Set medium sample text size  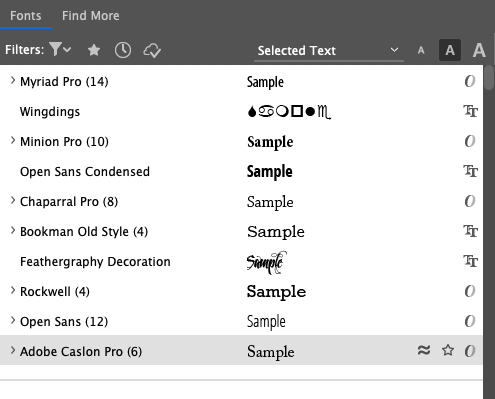click(x=450, y=50)
